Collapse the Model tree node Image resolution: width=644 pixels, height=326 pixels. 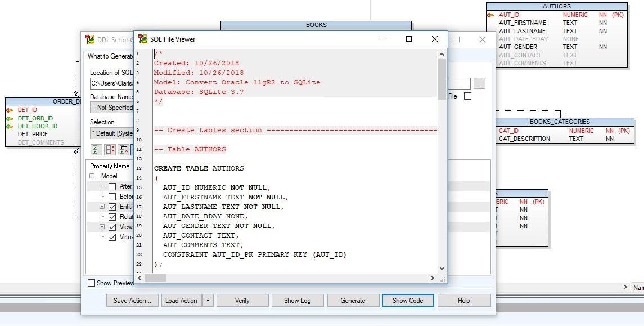click(x=92, y=176)
